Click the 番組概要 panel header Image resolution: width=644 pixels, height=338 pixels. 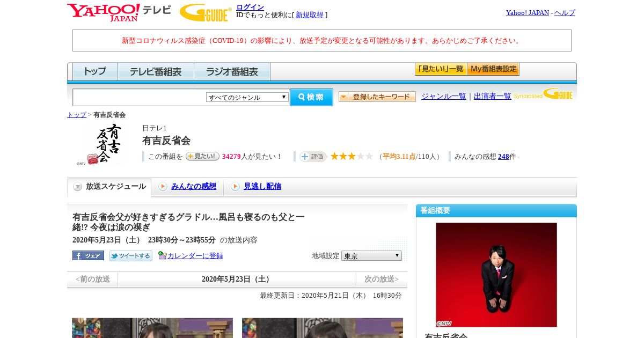(496, 210)
